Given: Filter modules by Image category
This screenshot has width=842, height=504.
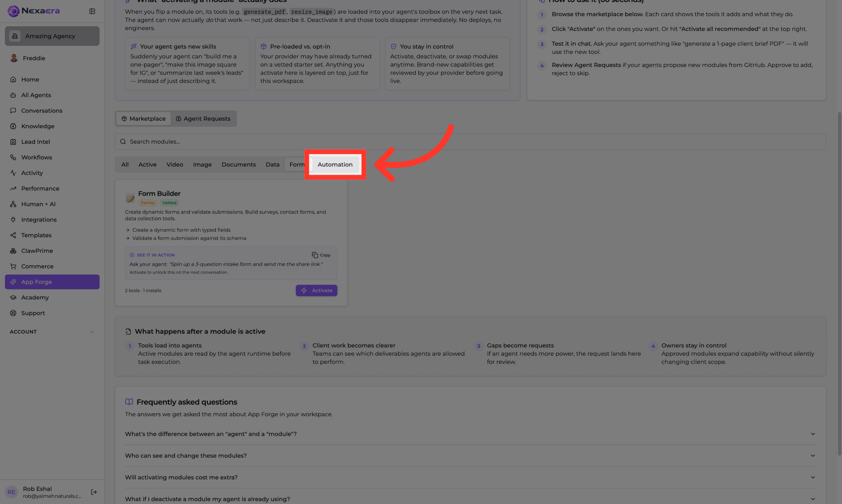Looking at the screenshot, I should click(202, 165).
